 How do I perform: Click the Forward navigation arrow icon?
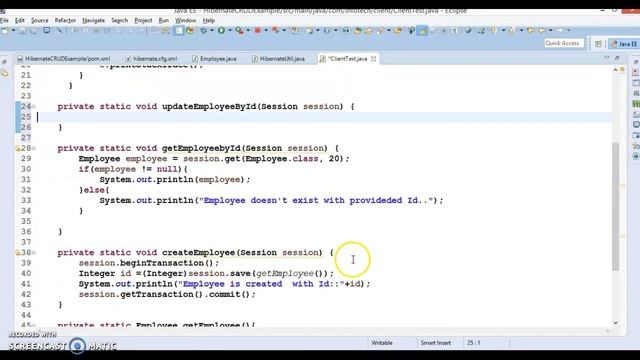coord(560,31)
